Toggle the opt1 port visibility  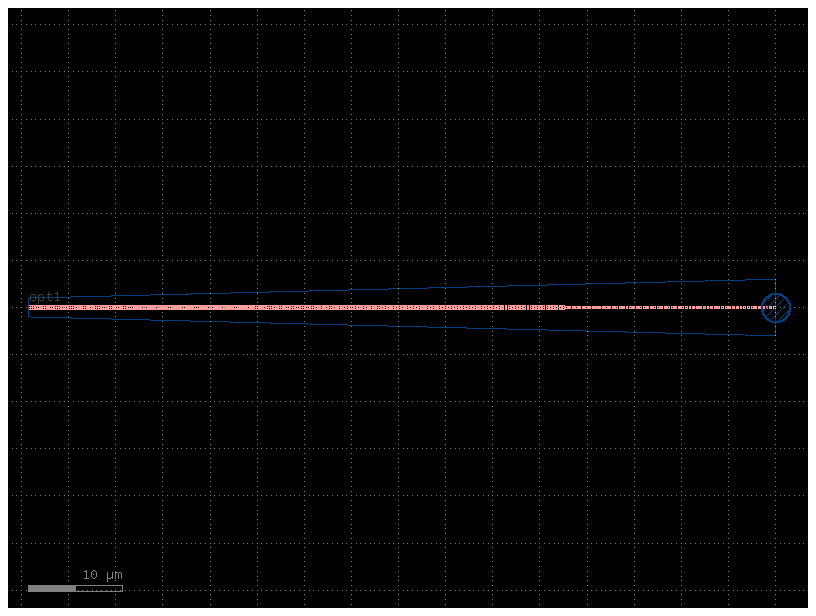[x=44, y=296]
